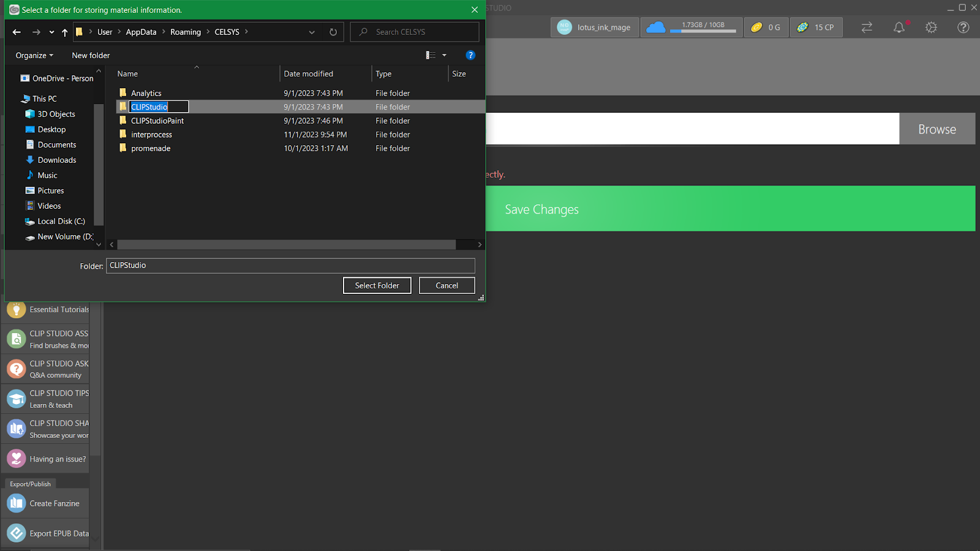Refresh the CELSYS folder listing

click(333, 32)
